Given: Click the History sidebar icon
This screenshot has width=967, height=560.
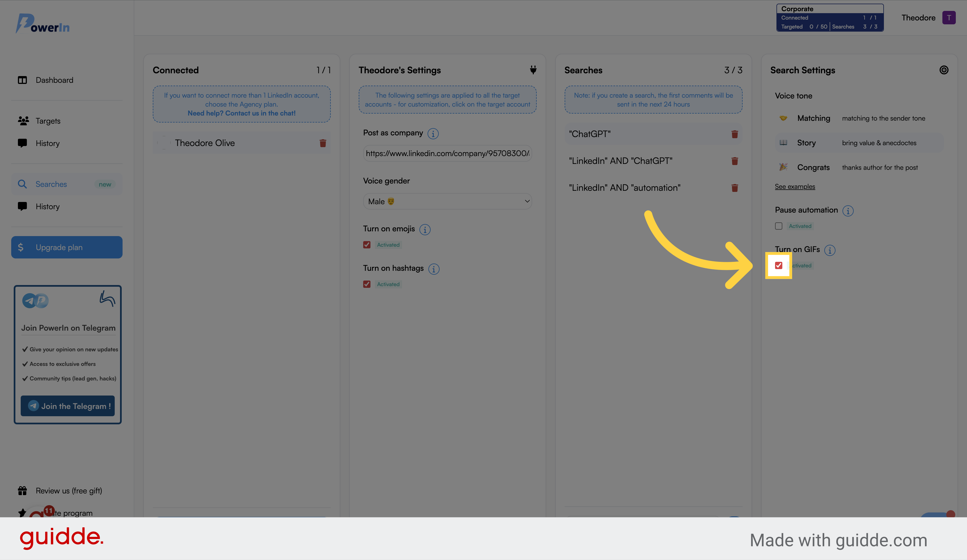Looking at the screenshot, I should (23, 143).
